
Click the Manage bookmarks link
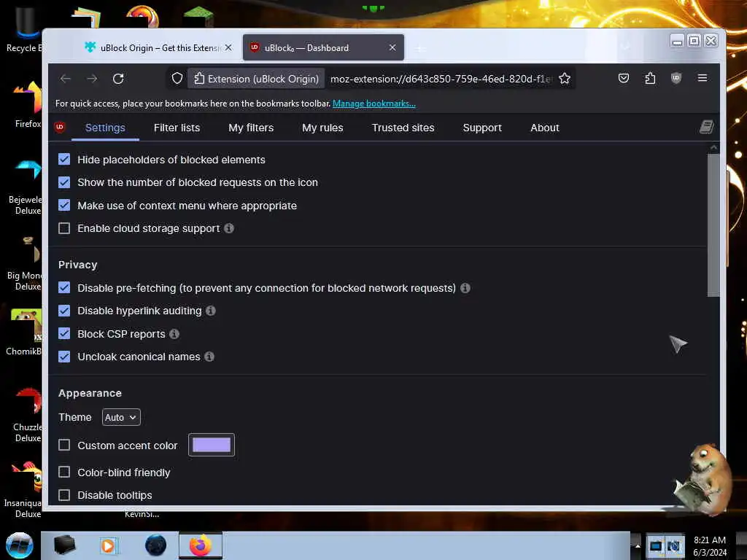(374, 104)
